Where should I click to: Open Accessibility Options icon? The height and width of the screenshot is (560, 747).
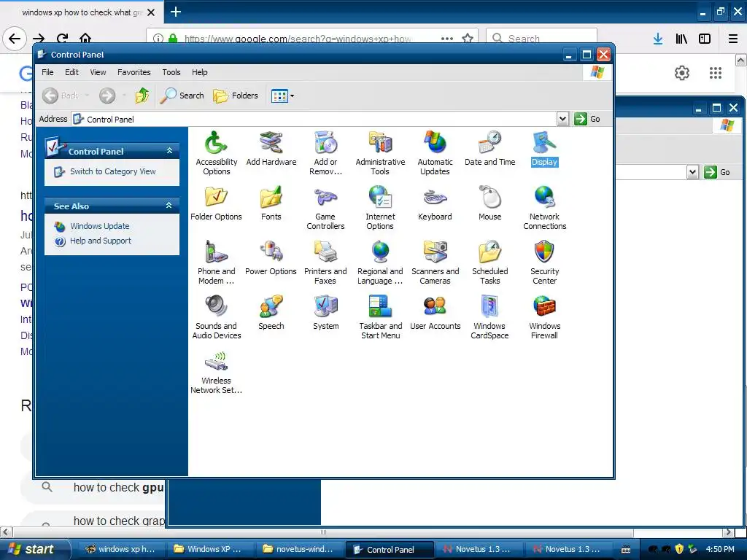pyautogui.click(x=216, y=152)
